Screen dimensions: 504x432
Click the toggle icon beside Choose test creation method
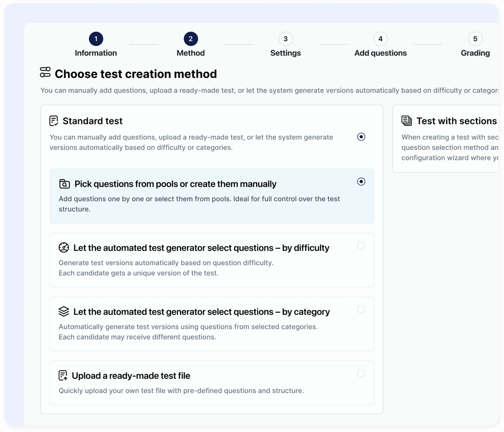pos(45,72)
